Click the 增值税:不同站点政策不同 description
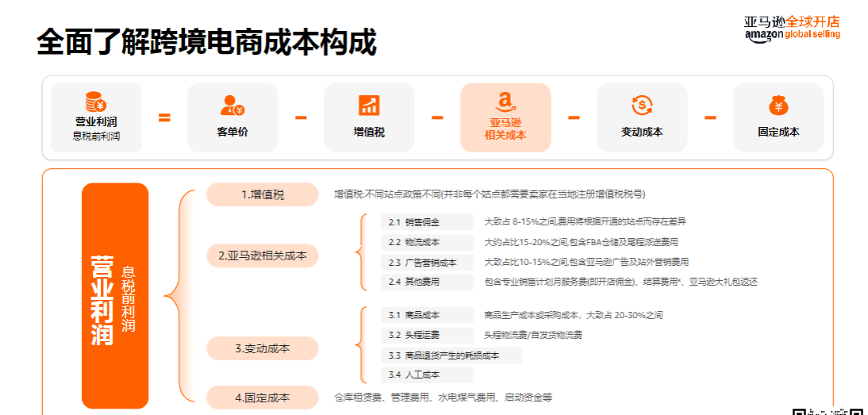Viewport: 868px width, 415px height. (490, 194)
